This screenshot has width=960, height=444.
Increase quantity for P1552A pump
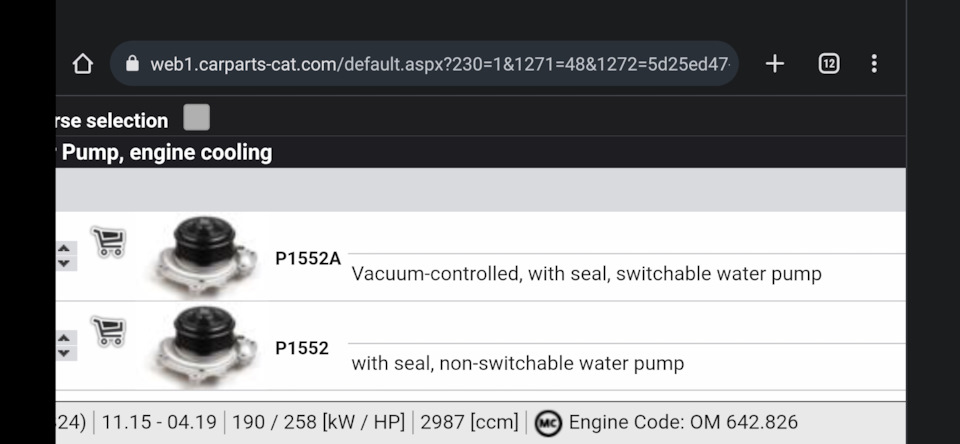pyautogui.click(x=64, y=248)
